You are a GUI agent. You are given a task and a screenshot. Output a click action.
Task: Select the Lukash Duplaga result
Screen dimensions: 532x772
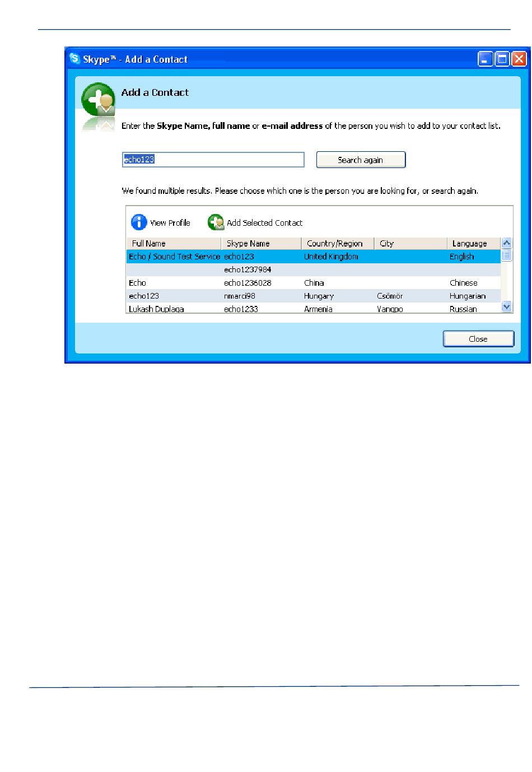(314, 309)
